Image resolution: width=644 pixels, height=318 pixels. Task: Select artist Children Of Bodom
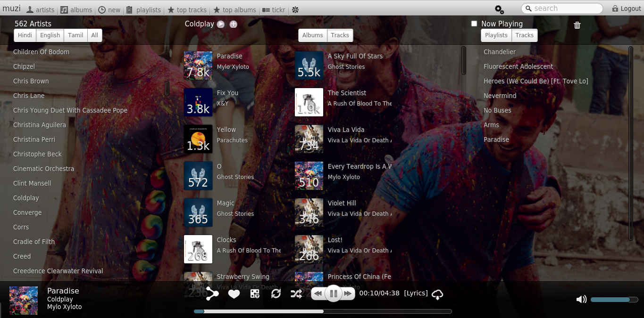click(x=41, y=52)
